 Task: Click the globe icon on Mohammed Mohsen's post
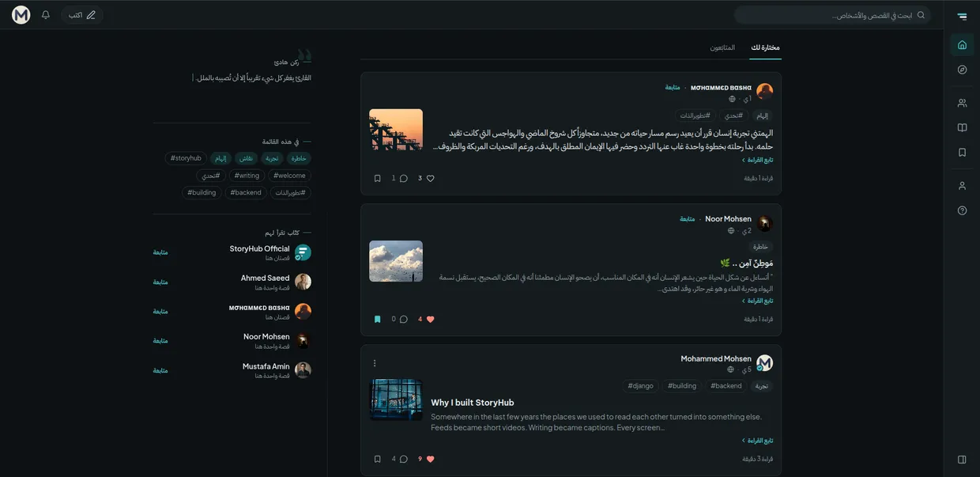(730, 369)
